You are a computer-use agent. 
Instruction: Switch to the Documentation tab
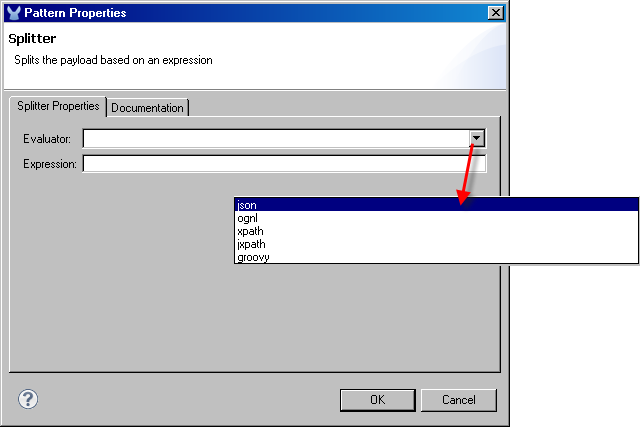(148, 108)
